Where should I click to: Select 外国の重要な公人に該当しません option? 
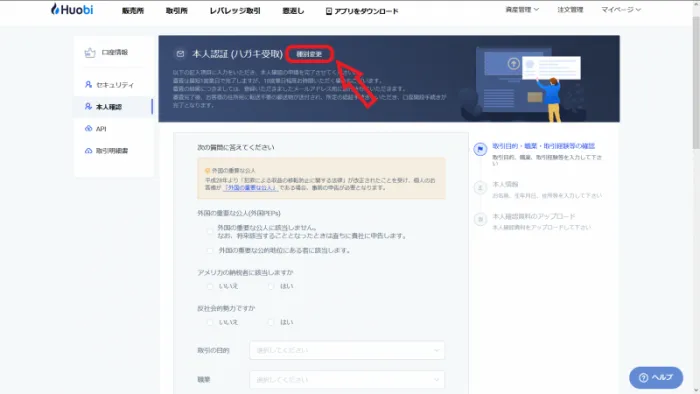point(210,232)
